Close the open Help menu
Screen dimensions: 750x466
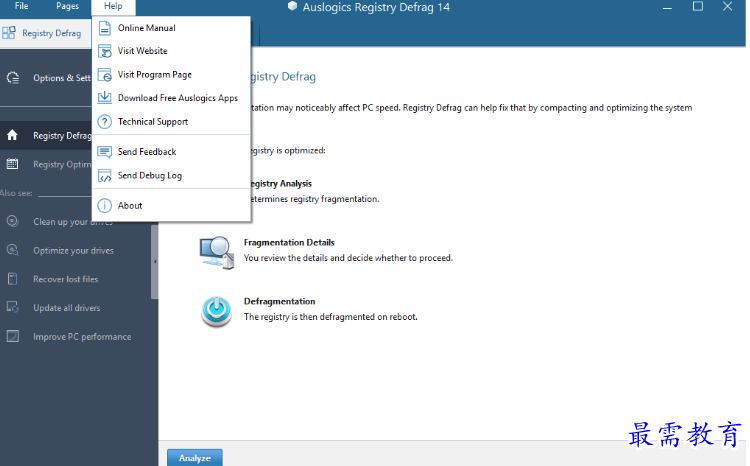(113, 6)
